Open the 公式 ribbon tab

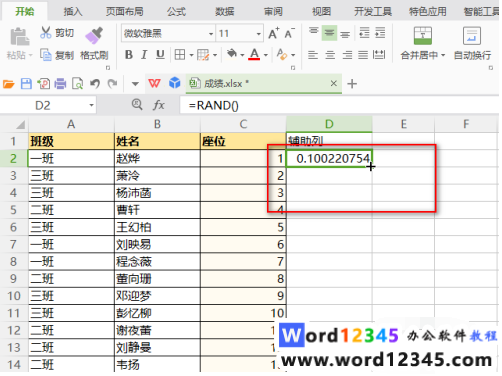coord(176,11)
